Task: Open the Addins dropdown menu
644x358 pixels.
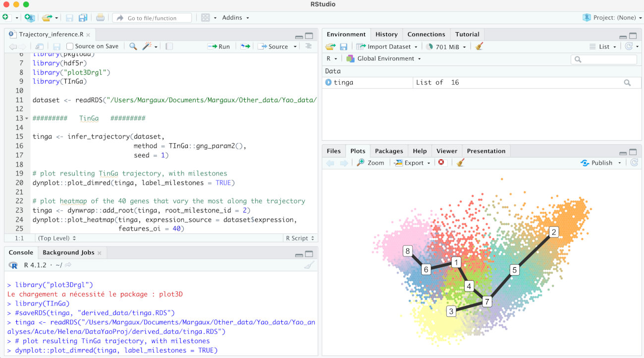Action: [x=235, y=17]
